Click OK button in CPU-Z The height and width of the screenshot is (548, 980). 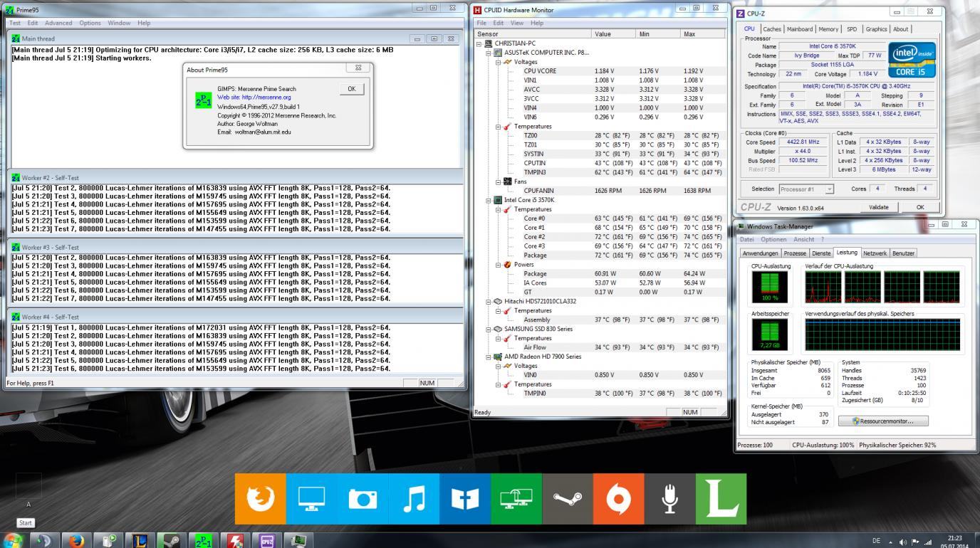pos(919,207)
